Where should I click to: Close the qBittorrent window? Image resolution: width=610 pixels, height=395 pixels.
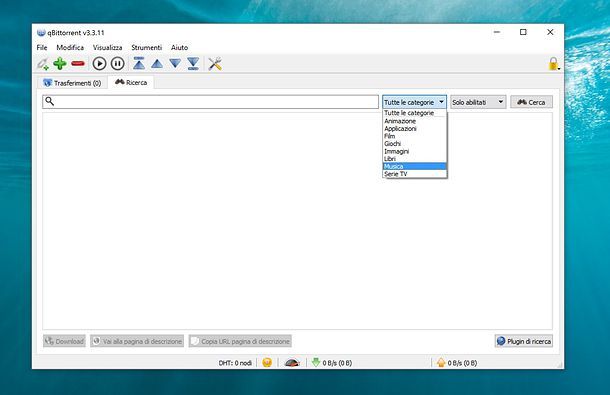pyautogui.click(x=550, y=32)
